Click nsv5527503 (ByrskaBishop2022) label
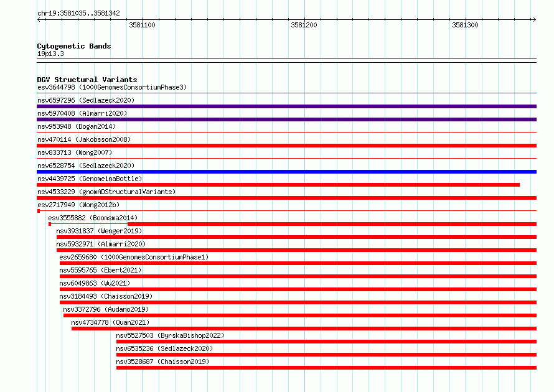Viewport: 554px width, 392px height. [x=170, y=335]
